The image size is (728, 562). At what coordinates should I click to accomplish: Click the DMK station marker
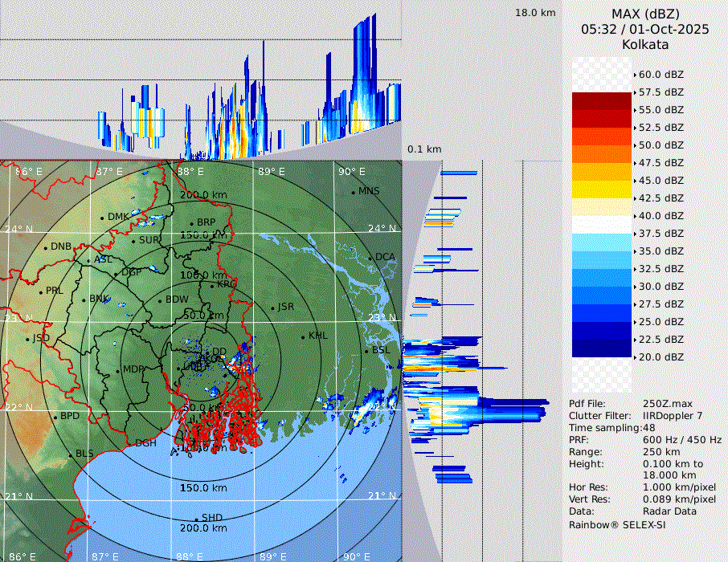click(103, 218)
